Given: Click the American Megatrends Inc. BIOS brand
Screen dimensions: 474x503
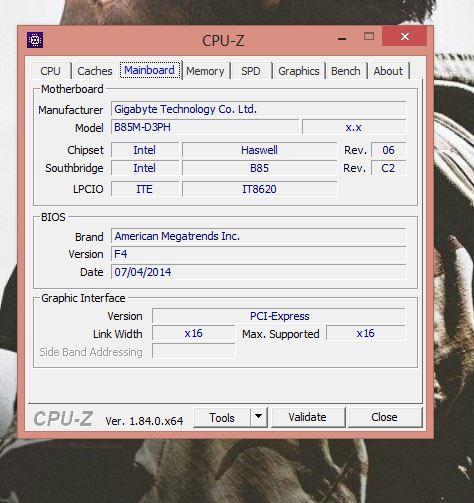Looking at the screenshot, I should pyautogui.click(x=258, y=236).
